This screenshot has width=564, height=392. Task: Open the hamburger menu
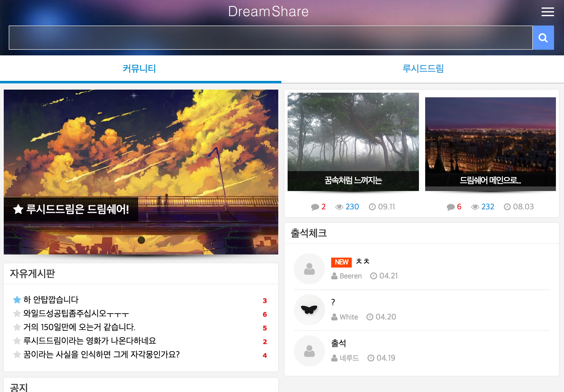click(x=548, y=12)
